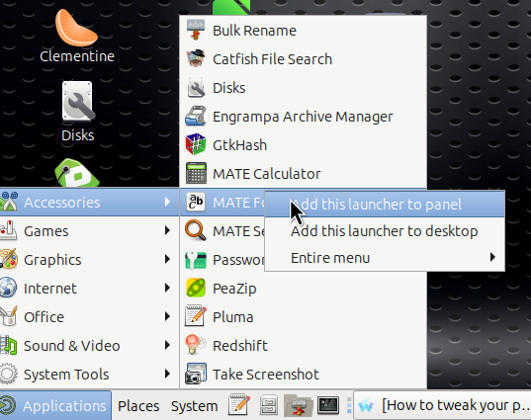Expand the System Tools submenu arrow
Image resolution: width=531 pixels, height=420 pixels.
[x=167, y=374]
